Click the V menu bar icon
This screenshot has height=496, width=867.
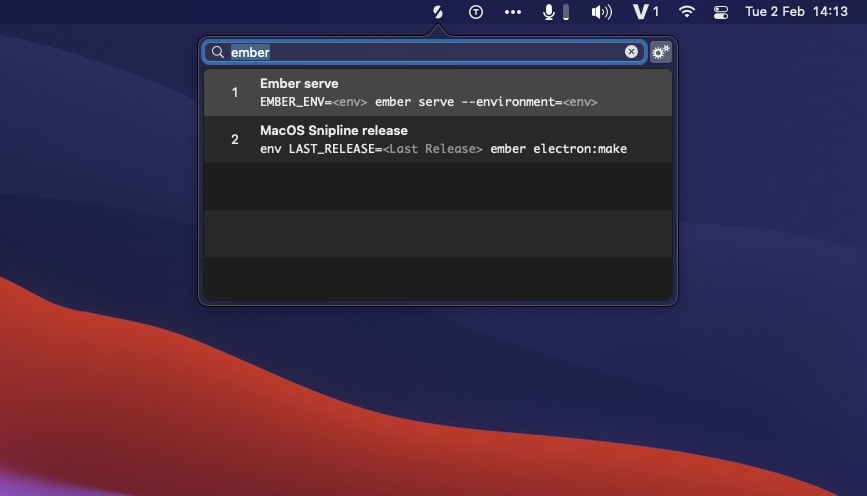coord(646,12)
